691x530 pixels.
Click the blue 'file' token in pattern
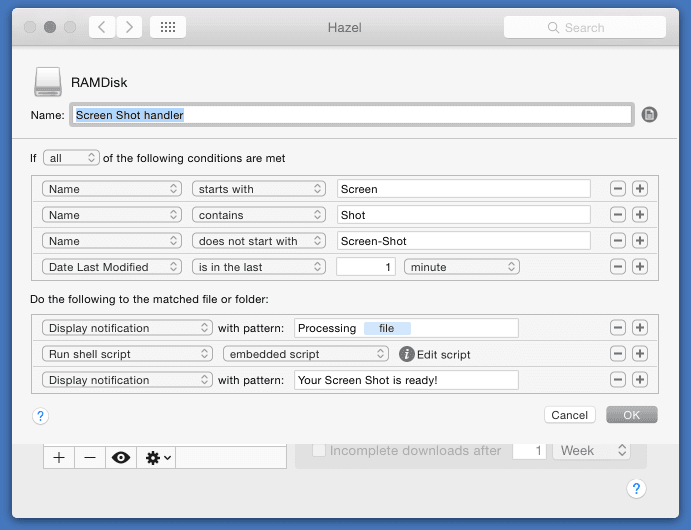387,328
